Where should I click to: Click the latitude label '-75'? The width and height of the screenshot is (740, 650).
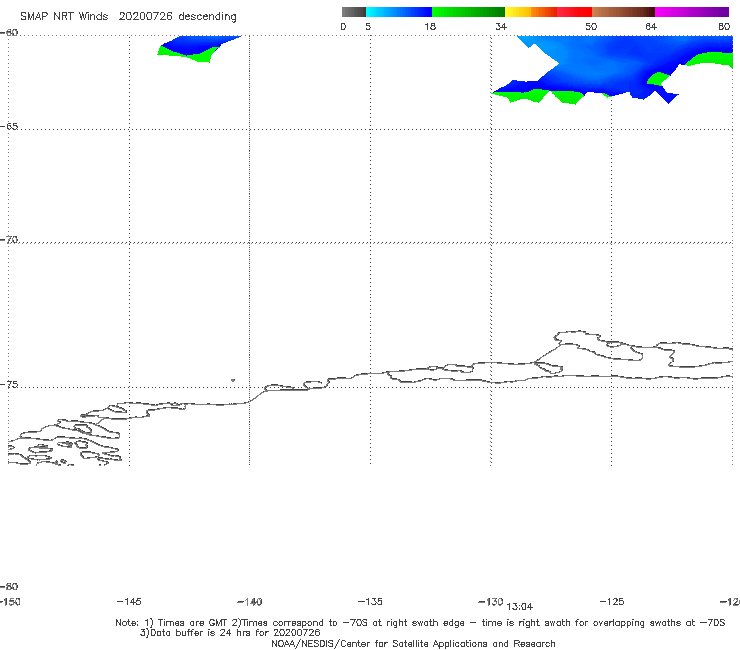tap(9, 385)
